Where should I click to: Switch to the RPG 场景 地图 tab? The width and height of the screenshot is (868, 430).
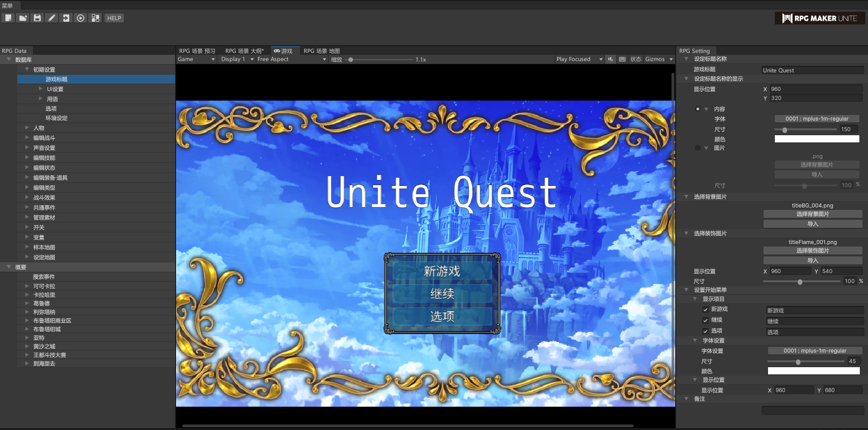coord(322,51)
